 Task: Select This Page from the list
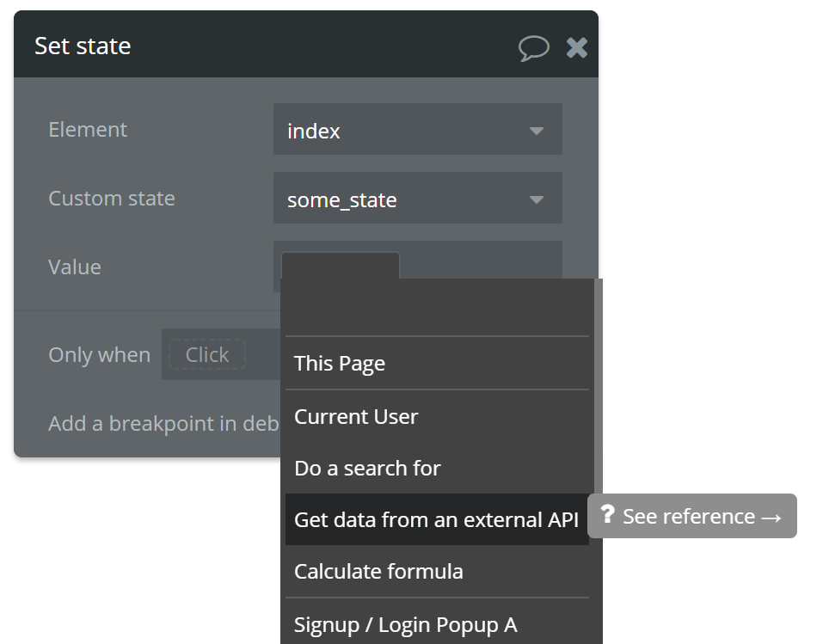(x=437, y=363)
